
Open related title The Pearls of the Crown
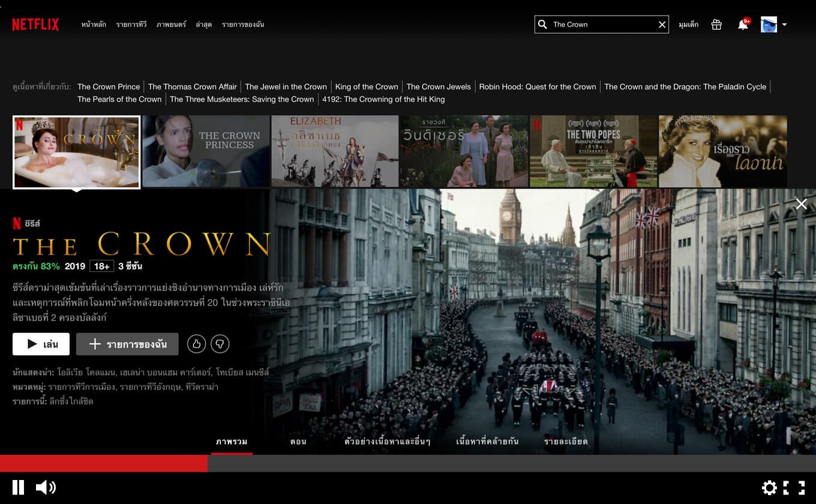[119, 99]
